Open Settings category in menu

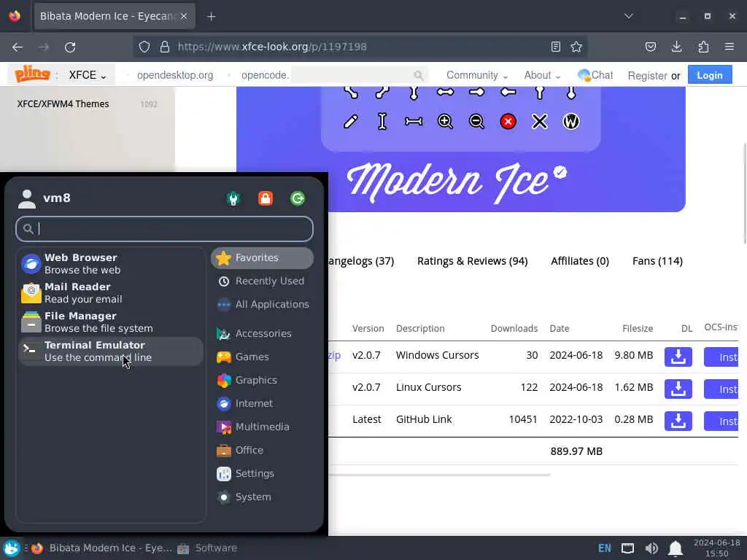pos(262,473)
